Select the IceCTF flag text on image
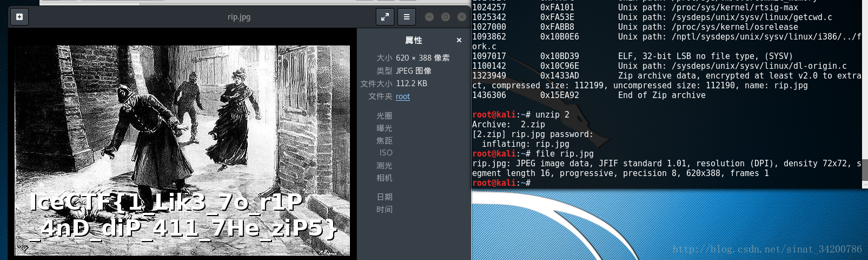Viewport: 868px width, 260px height. pyautogui.click(x=183, y=215)
